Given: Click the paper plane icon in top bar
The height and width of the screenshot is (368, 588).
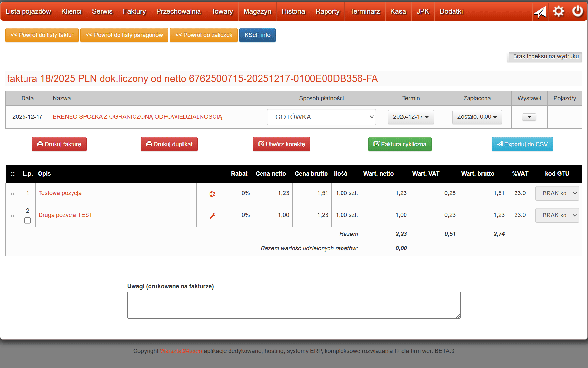Looking at the screenshot, I should coord(540,12).
